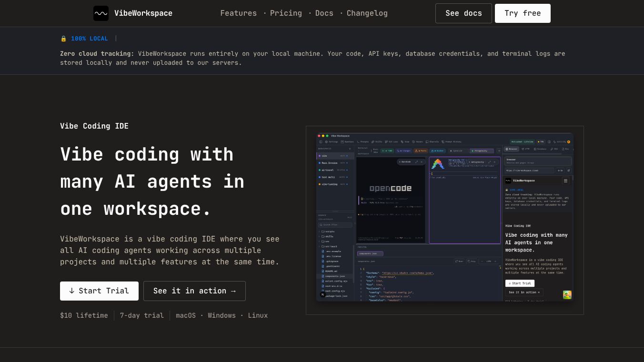644x362 pixels.
Task: Click the Antigravity rainbow logo icon
Action: 438,164
